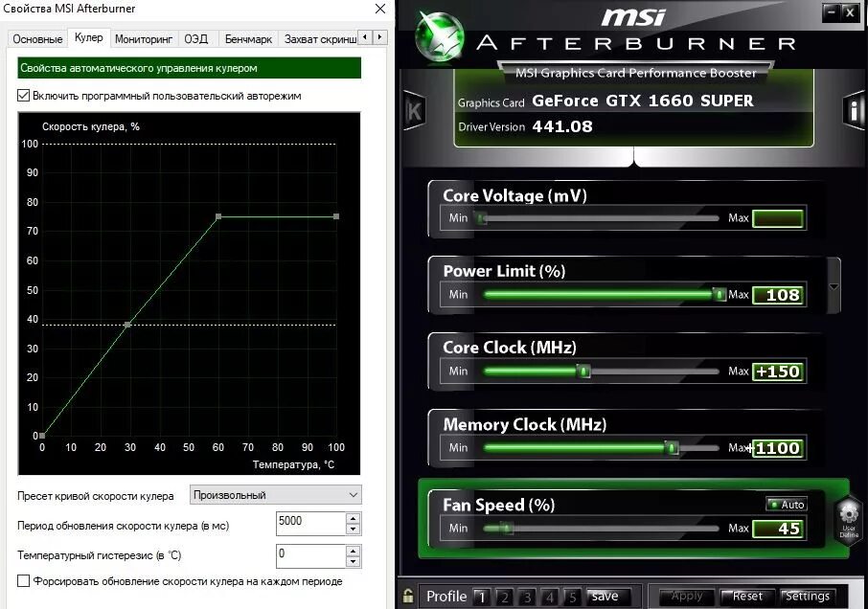Select profile slot 5
This screenshot has width=868, height=609.
click(x=572, y=597)
